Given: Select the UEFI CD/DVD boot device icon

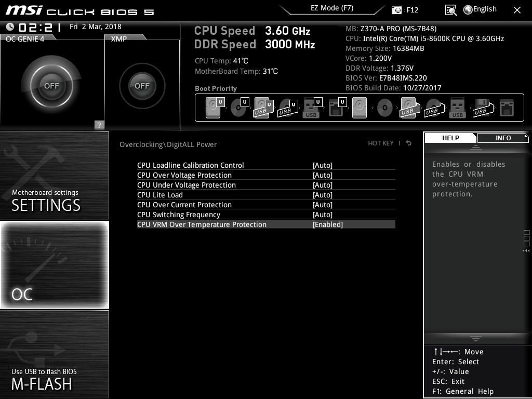Looking at the screenshot, I should click(240, 108).
